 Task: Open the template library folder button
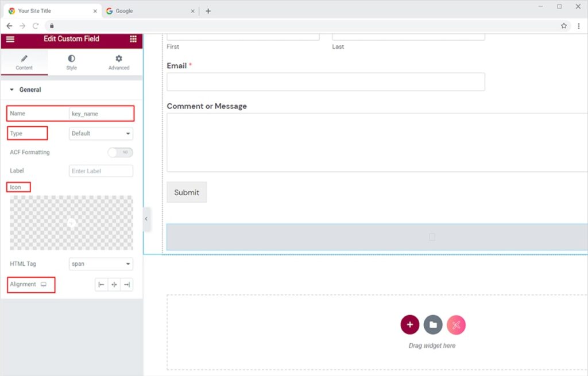[x=433, y=325]
